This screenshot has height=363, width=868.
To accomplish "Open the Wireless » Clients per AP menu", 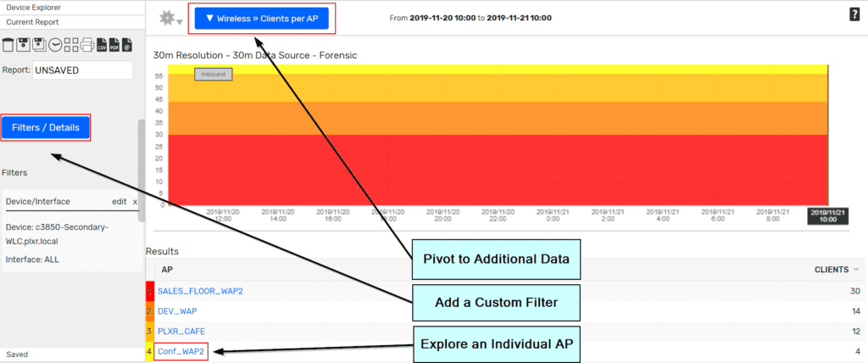I will pos(261,19).
